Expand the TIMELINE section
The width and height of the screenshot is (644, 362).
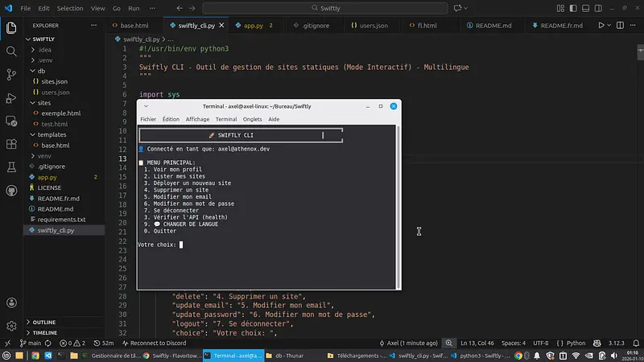pos(44,332)
